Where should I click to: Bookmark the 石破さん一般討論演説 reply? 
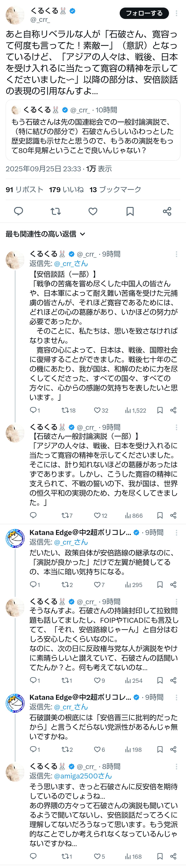(x=160, y=515)
